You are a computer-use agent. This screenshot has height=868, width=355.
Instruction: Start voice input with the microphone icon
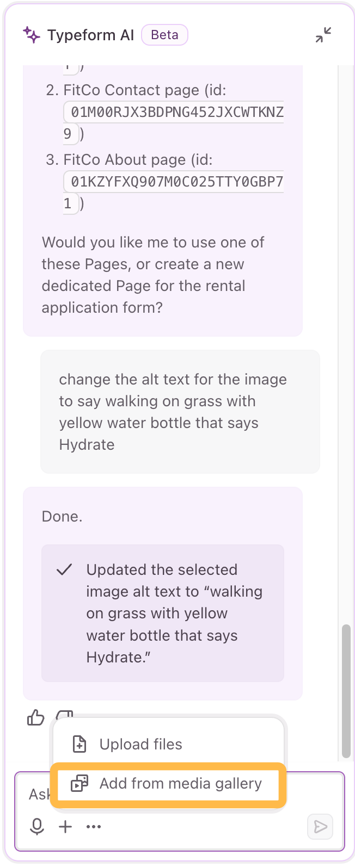click(37, 827)
